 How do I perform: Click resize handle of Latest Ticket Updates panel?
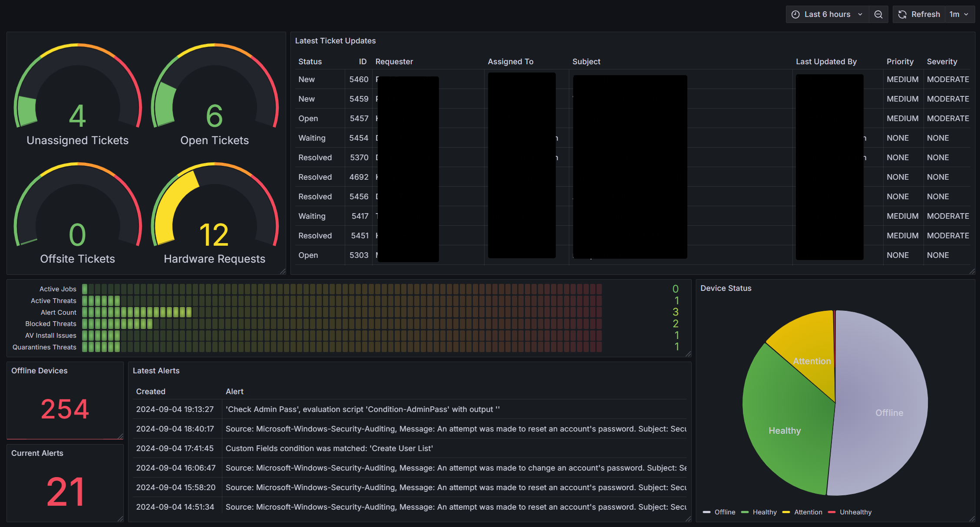click(x=972, y=271)
